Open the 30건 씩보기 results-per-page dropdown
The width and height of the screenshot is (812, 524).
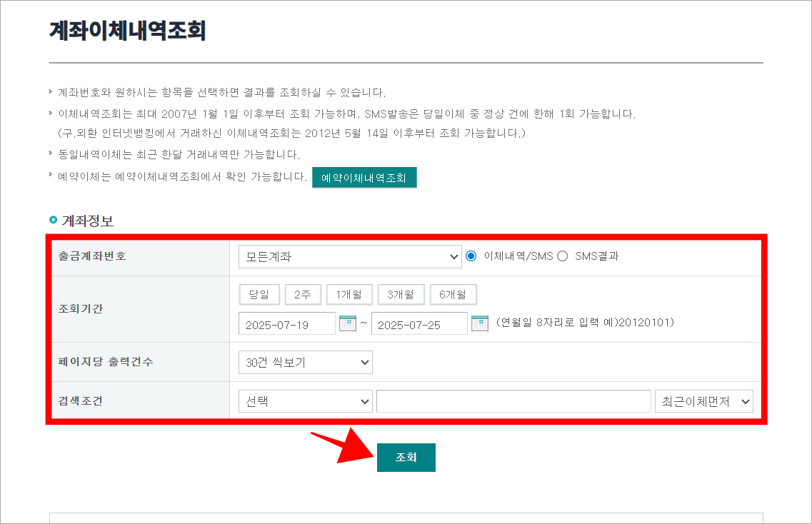pos(305,362)
